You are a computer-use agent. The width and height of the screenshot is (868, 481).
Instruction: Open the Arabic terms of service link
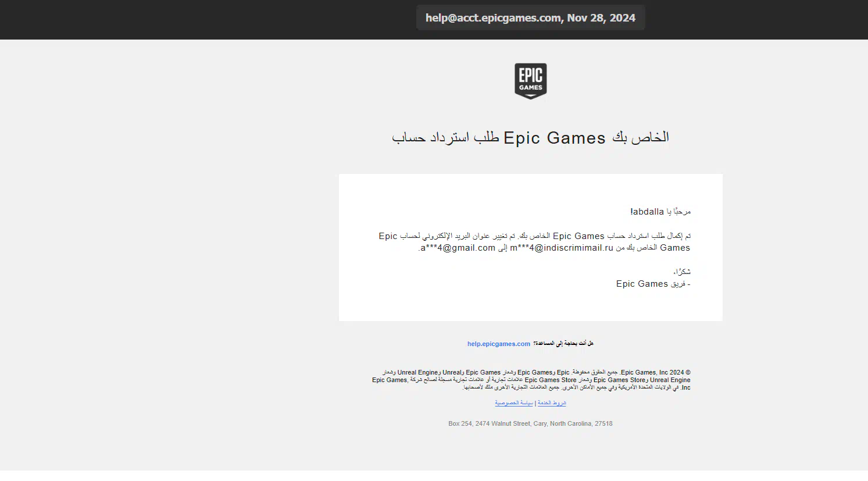(552, 403)
